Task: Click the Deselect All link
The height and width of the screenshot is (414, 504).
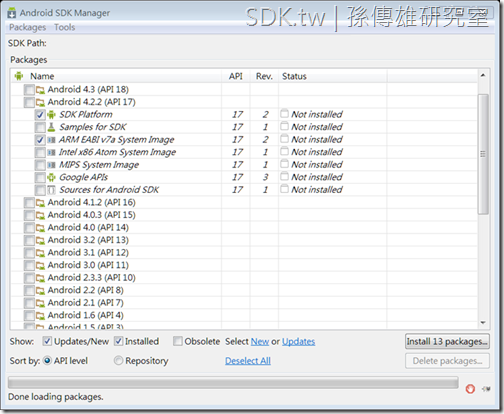Action: click(248, 361)
